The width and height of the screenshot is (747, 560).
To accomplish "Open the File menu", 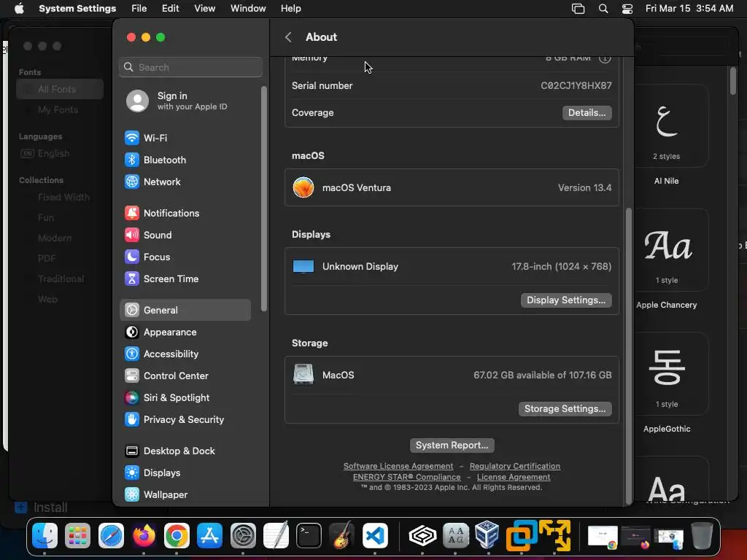I will click(139, 9).
